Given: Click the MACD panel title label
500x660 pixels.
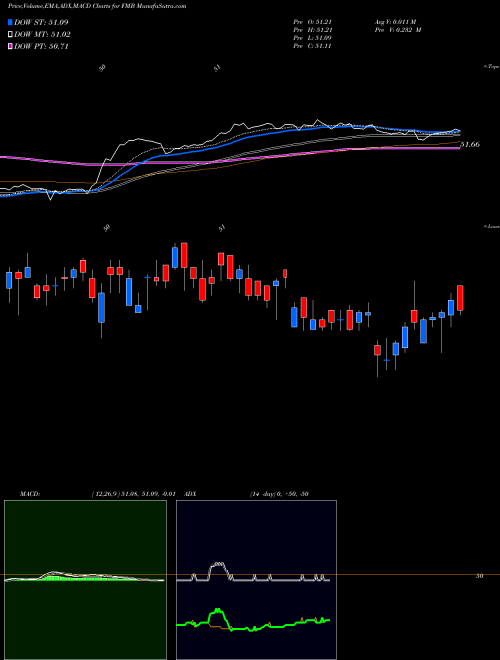Looking at the screenshot, I should (x=30, y=494).
